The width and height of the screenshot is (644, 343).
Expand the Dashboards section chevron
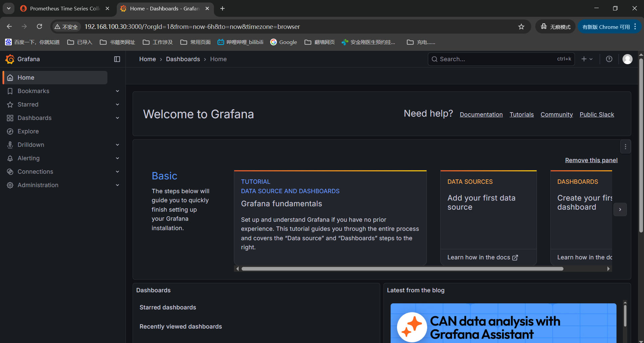pos(117,118)
